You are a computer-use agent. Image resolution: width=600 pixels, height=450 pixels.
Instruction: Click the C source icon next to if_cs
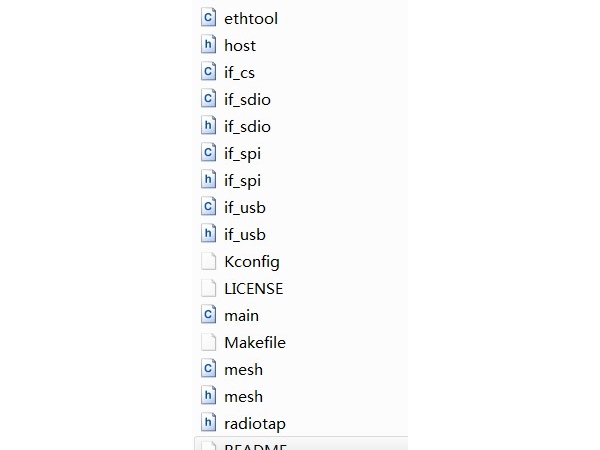point(208,72)
